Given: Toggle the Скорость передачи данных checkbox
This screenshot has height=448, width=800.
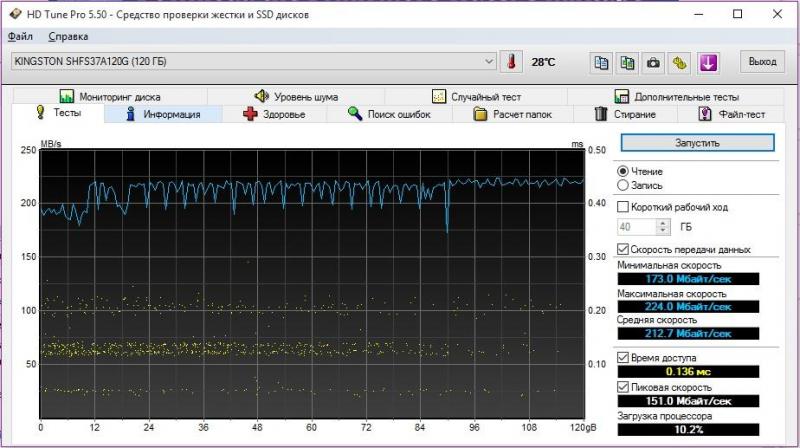Looking at the screenshot, I should (624, 249).
